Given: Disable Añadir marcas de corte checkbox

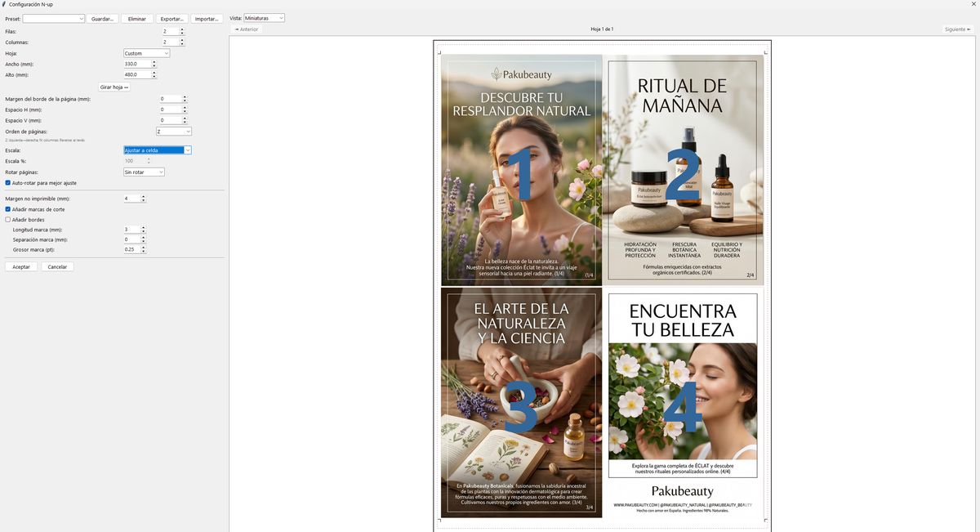Looking at the screenshot, I should pyautogui.click(x=8, y=209).
